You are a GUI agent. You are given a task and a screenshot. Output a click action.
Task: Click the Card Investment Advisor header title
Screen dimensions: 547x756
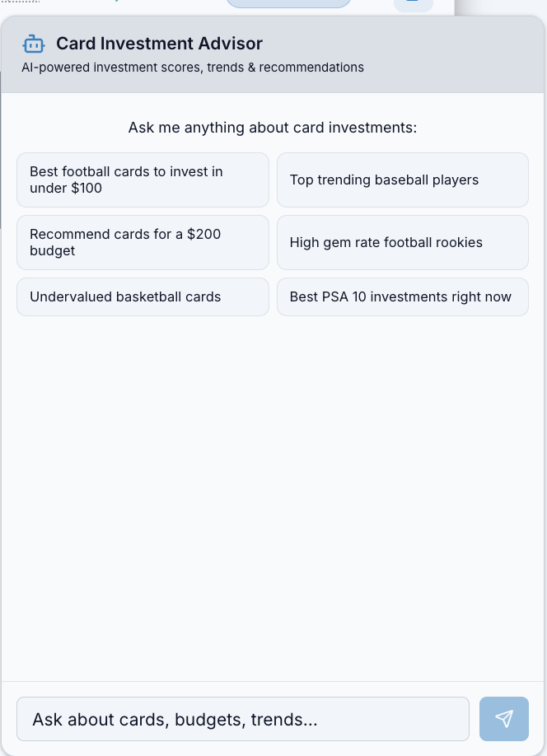tap(159, 44)
